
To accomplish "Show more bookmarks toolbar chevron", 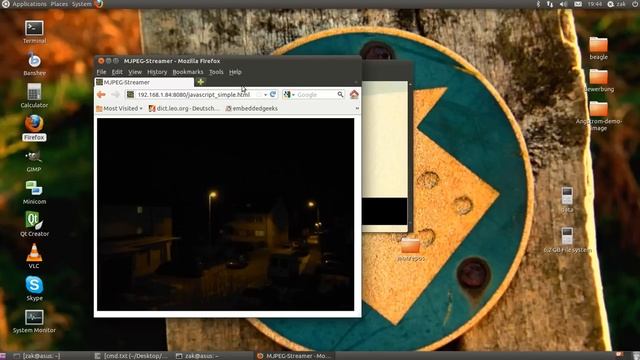I will click(357, 109).
